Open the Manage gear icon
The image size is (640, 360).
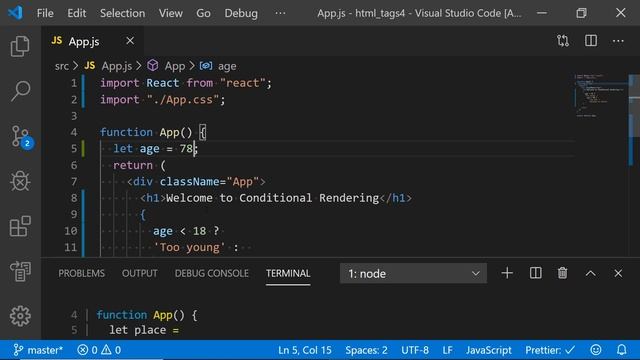20,316
